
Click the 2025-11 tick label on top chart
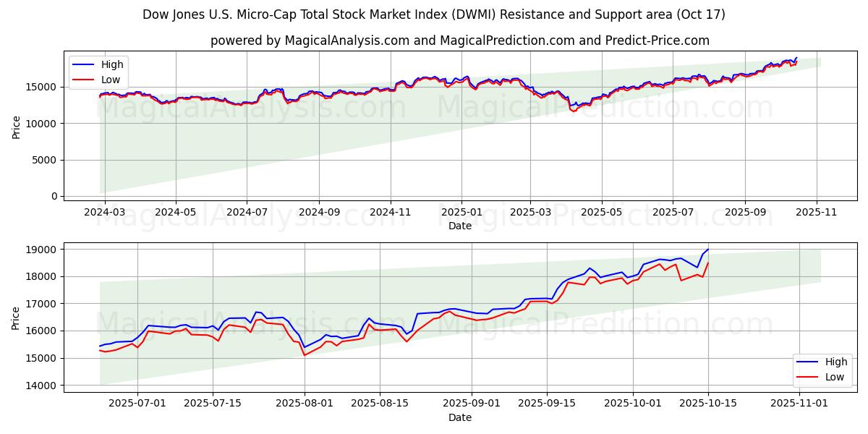tap(817, 212)
